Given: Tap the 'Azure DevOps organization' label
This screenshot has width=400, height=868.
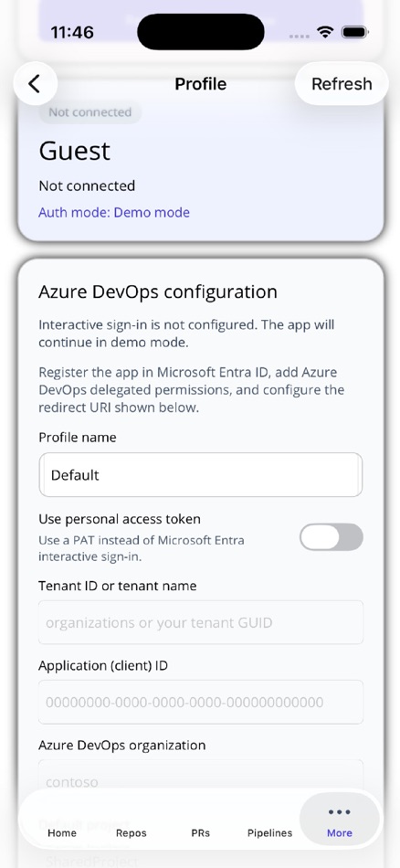Looking at the screenshot, I should point(121,745).
